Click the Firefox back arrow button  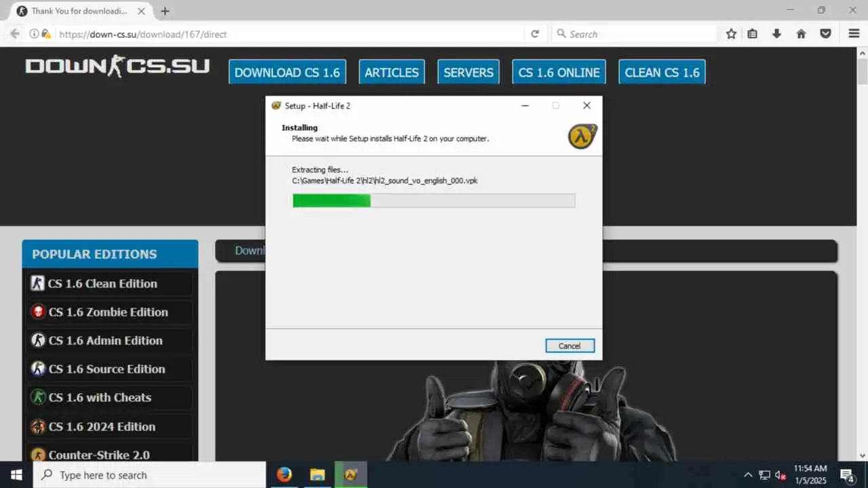(x=15, y=34)
